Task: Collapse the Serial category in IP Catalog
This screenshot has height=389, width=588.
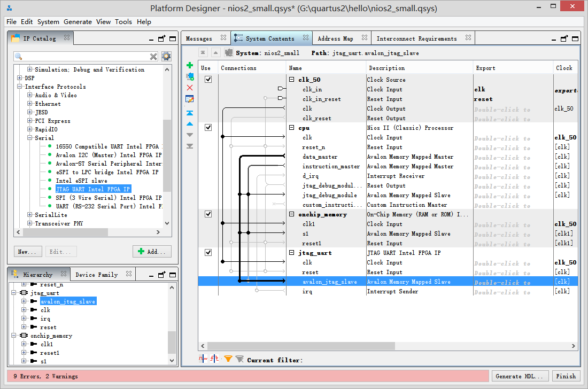Action: point(29,137)
